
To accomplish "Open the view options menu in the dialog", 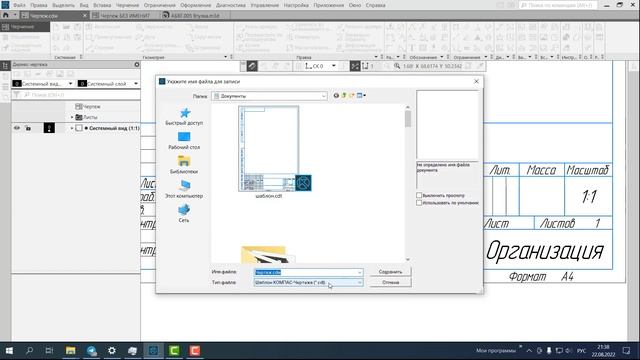I will (x=361, y=96).
